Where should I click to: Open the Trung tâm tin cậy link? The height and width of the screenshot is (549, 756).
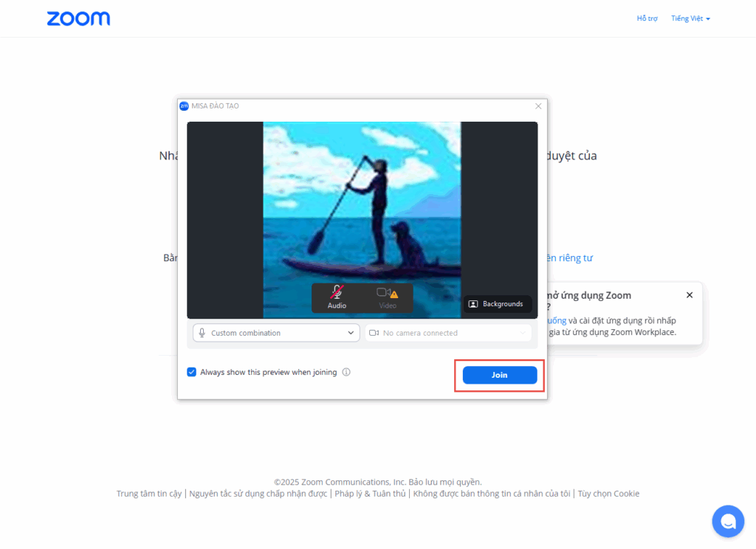[x=149, y=494]
